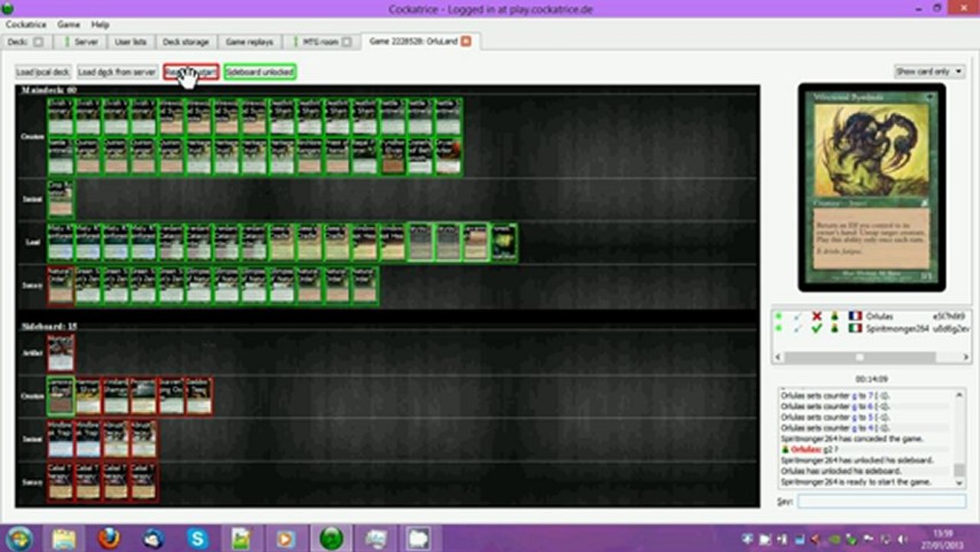Screen dimensions: 980x552
Task: Select the Orlulas row in the player list
Action: [871, 316]
